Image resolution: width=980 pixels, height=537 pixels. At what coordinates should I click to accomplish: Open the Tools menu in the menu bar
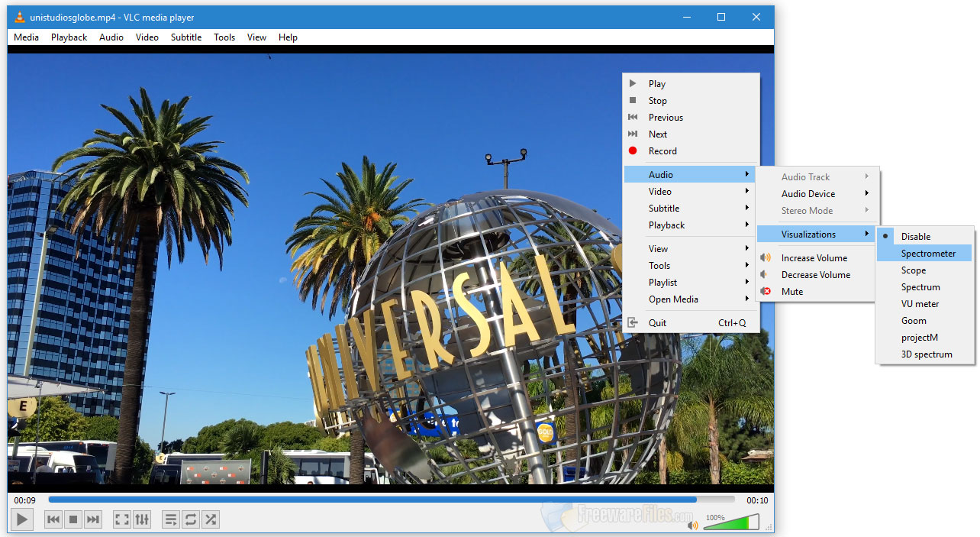coord(224,37)
